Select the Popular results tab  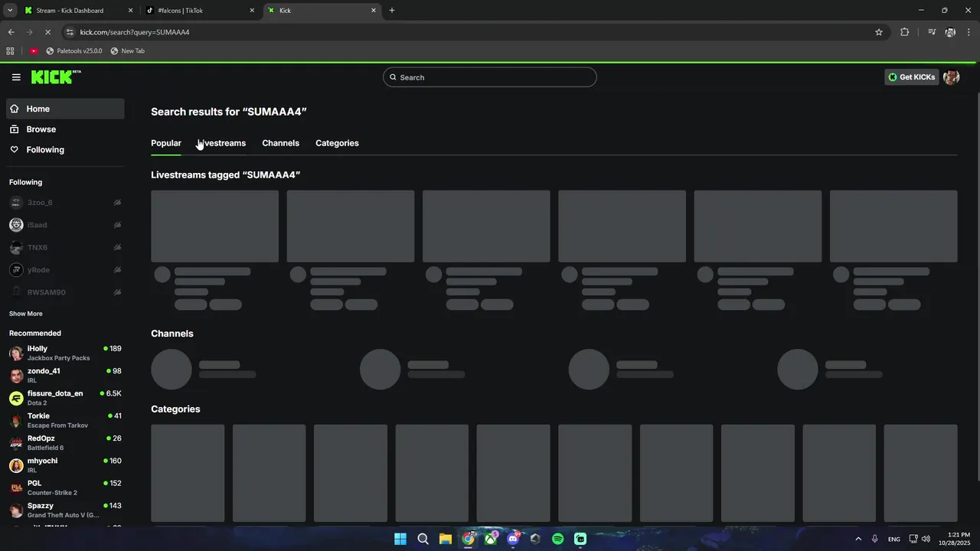pos(166,143)
